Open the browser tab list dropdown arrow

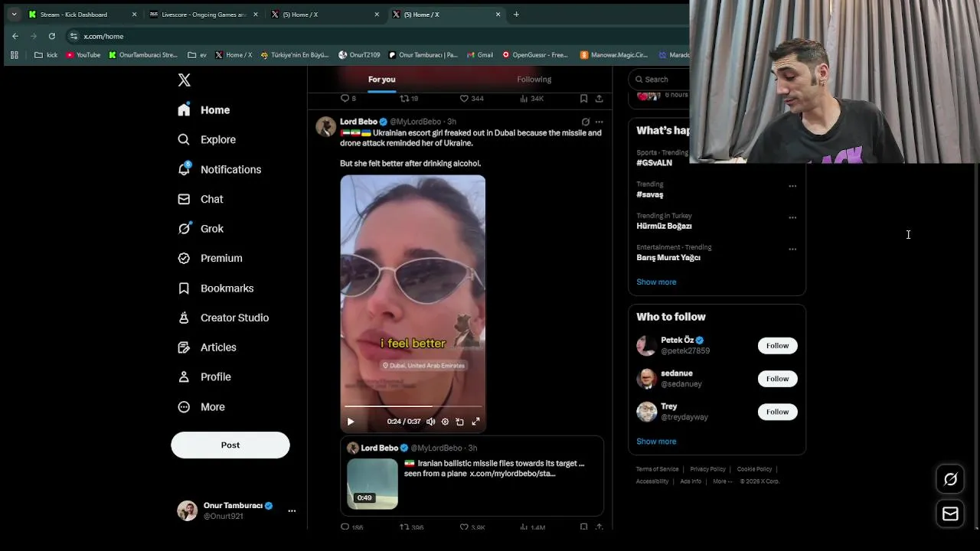pyautogui.click(x=14, y=15)
